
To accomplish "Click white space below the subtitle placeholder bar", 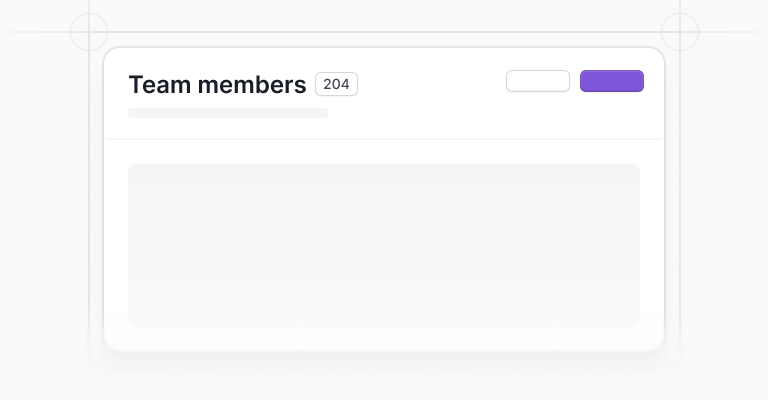I will click(228, 128).
